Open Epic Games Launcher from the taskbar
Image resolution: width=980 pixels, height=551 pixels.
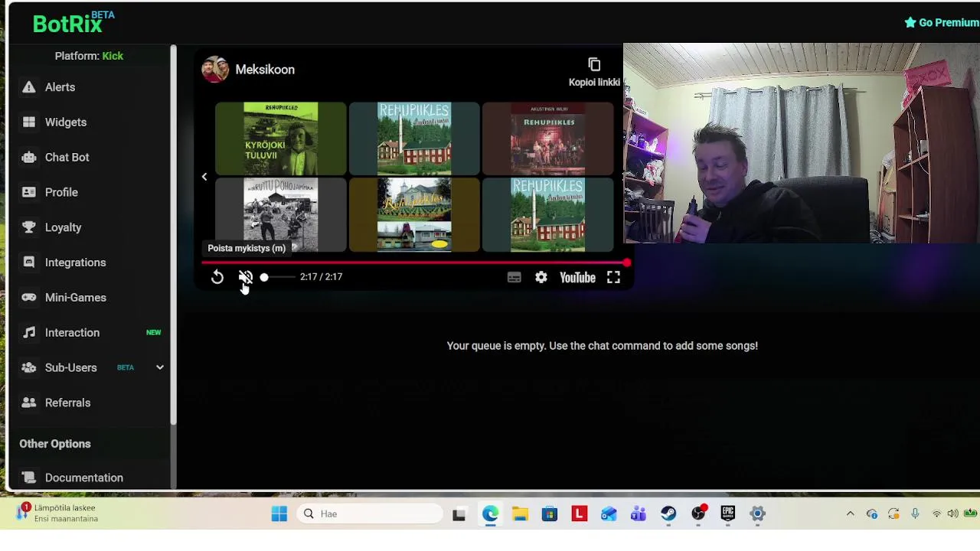click(727, 514)
